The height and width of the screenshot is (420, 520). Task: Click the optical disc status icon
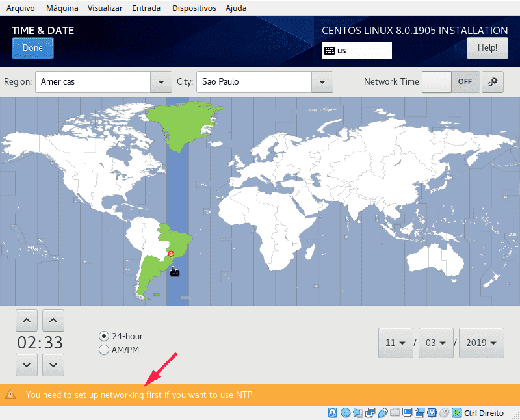[345, 413]
